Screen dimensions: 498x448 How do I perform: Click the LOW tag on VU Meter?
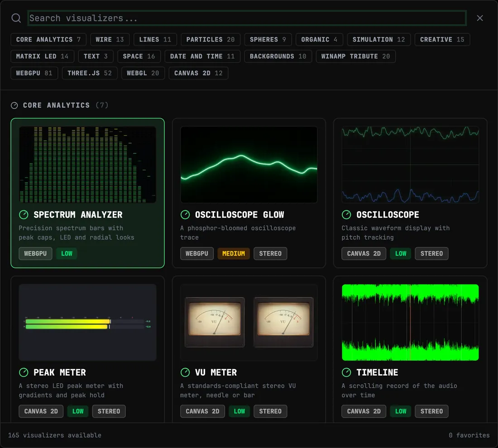[x=239, y=411]
